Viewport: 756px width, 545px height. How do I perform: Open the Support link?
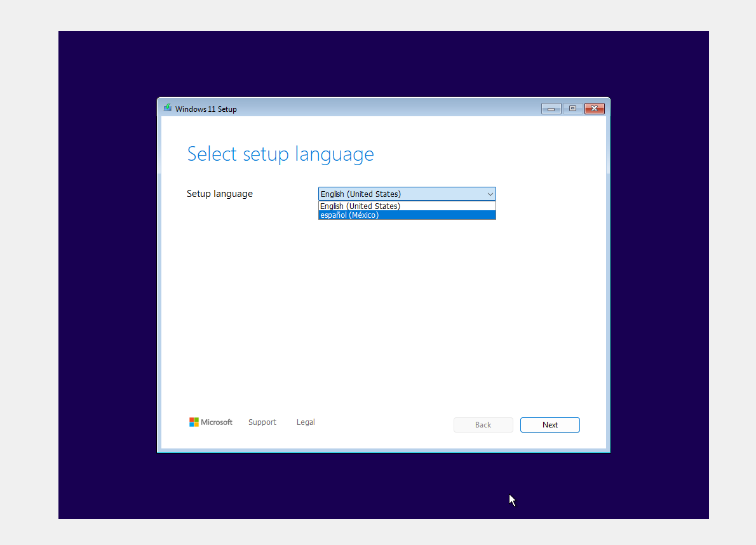[x=262, y=422]
